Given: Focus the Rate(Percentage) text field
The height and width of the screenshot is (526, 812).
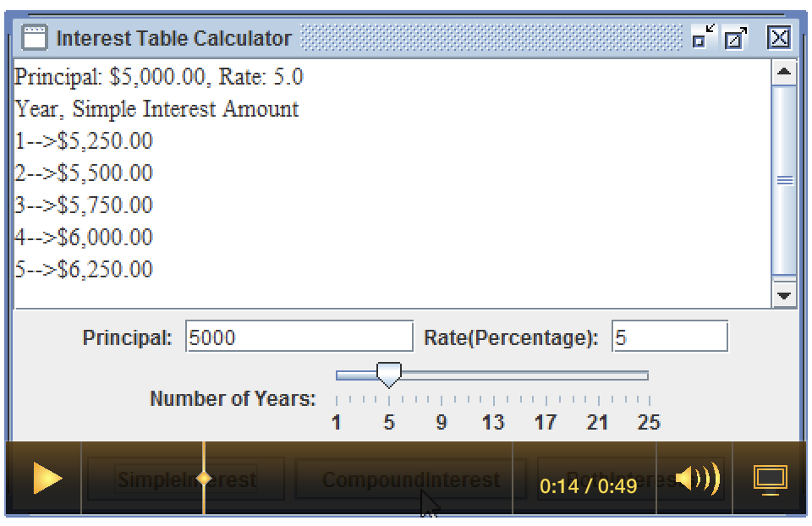Looking at the screenshot, I should tap(669, 337).
